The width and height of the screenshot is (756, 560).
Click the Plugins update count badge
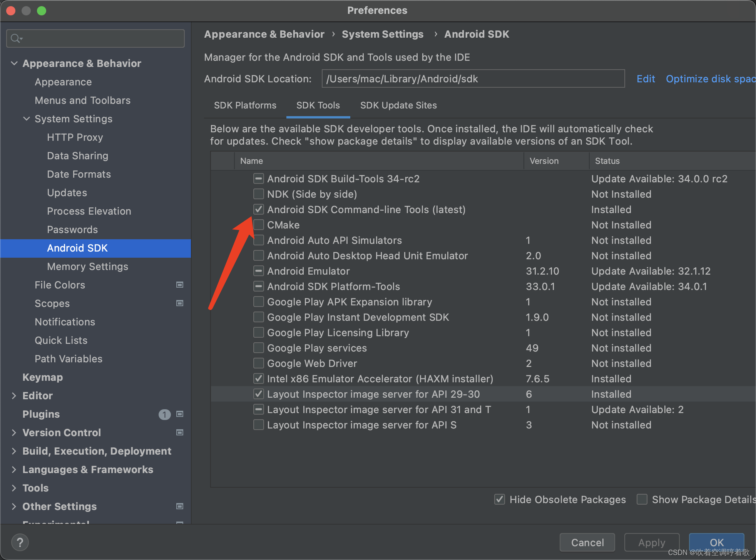[164, 414]
